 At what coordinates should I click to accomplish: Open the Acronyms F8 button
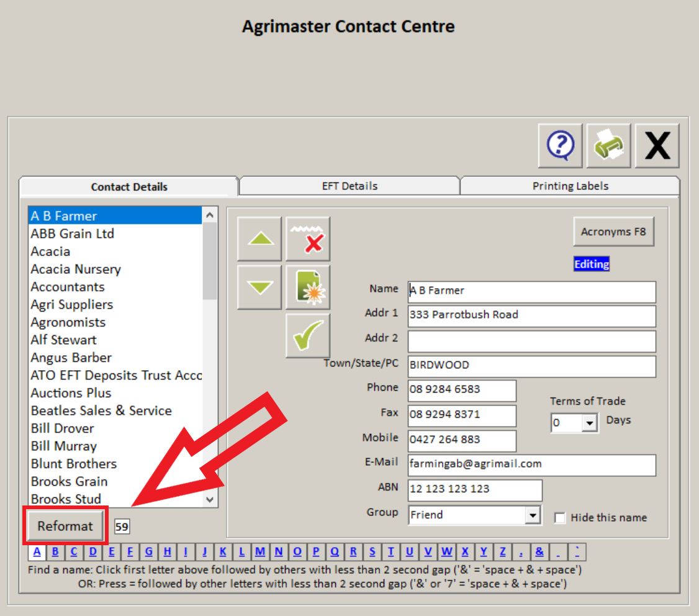[613, 232]
